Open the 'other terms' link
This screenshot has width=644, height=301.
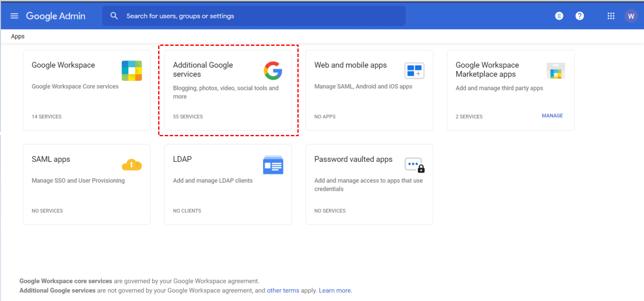tap(283, 290)
